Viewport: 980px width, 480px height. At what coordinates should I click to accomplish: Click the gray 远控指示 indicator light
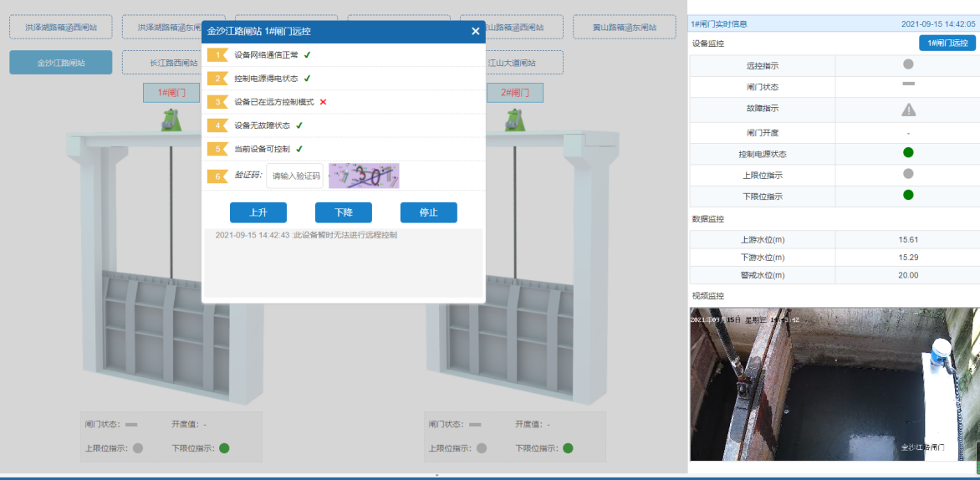(x=908, y=64)
